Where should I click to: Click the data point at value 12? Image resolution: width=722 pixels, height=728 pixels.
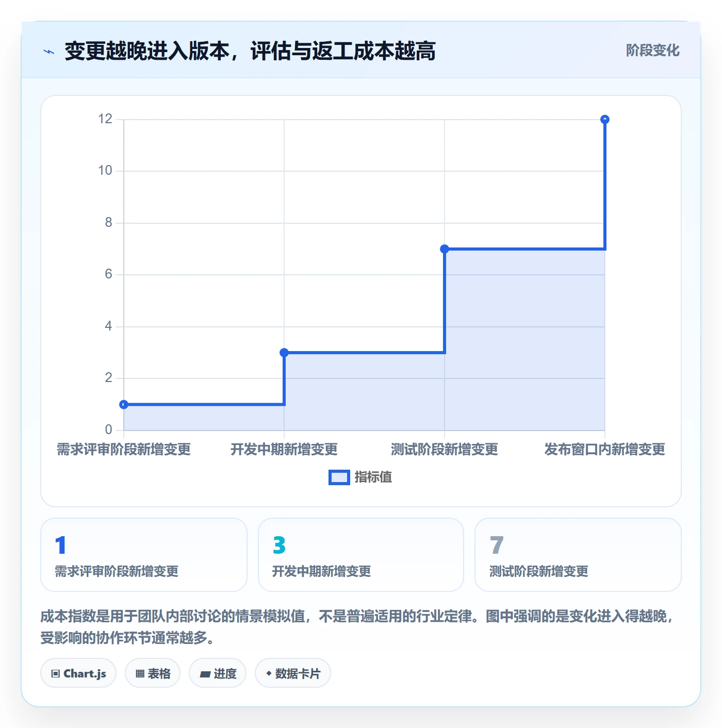click(605, 120)
